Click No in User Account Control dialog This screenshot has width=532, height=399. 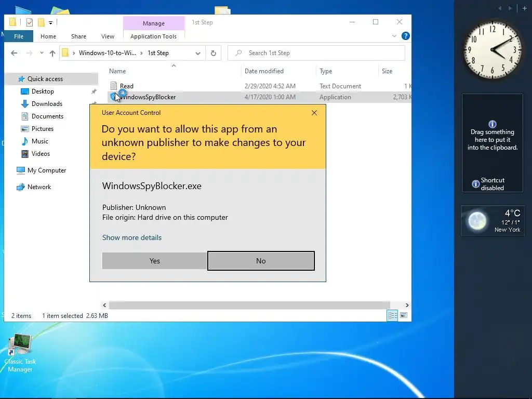click(261, 261)
